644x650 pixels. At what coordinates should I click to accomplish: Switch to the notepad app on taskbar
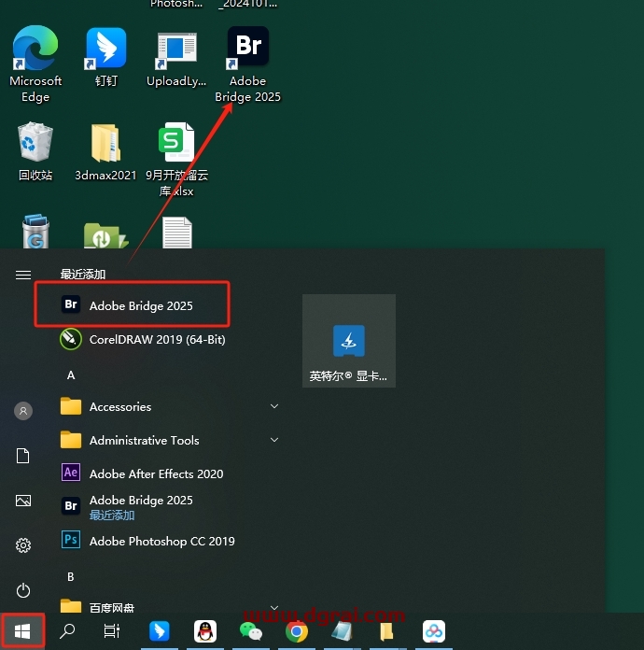coord(342,631)
